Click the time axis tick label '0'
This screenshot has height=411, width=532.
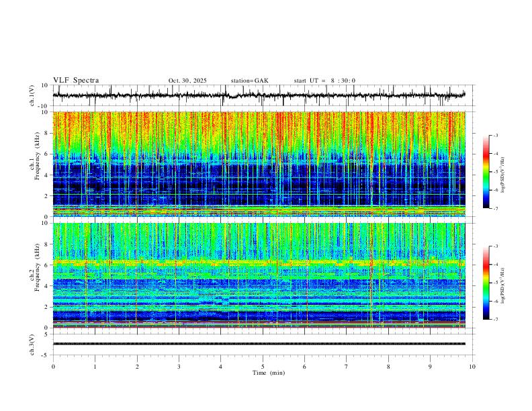tap(53, 367)
